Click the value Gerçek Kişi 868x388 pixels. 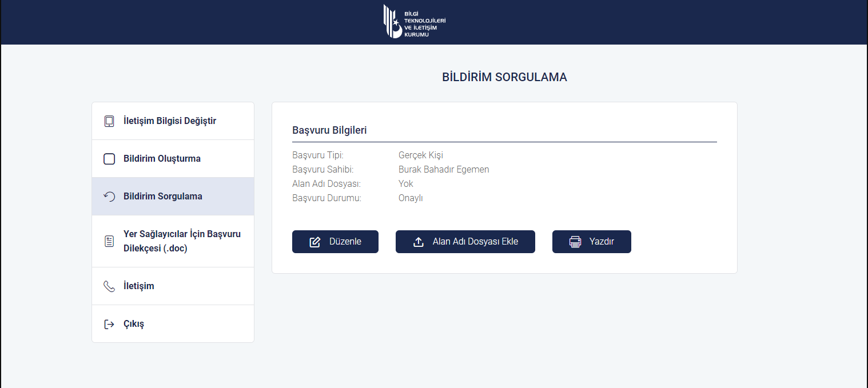tap(421, 155)
